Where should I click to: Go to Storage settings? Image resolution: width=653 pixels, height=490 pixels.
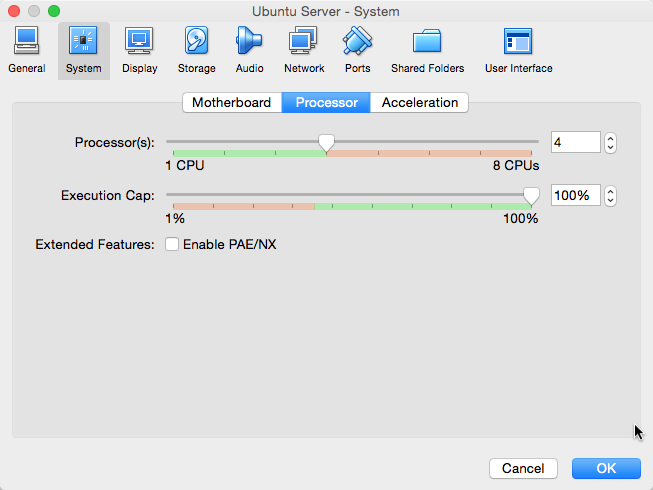[197, 50]
